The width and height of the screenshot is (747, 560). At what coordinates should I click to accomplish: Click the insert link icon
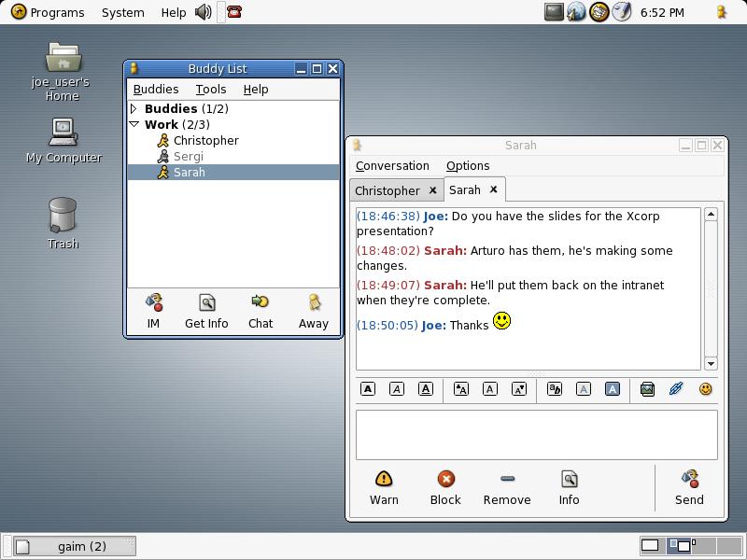(676, 389)
